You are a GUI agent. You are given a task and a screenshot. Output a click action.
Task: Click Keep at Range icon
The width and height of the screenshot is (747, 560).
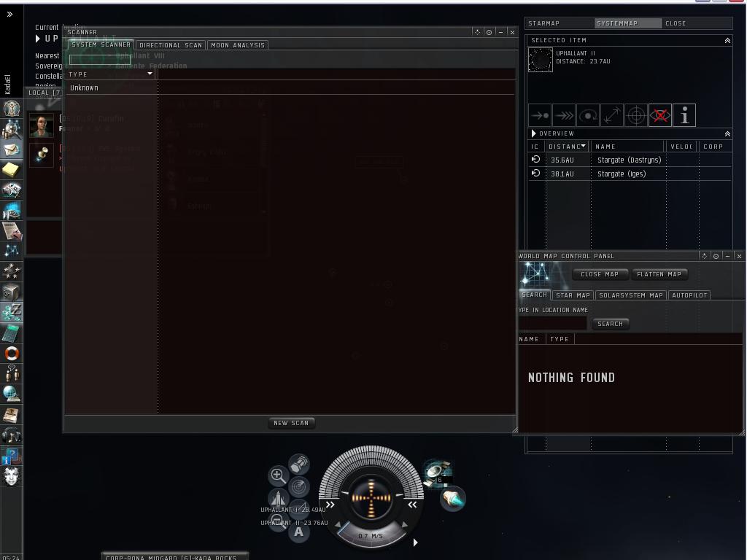[x=612, y=115]
